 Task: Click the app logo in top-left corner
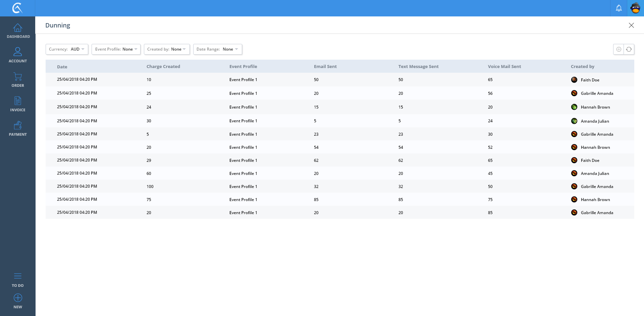tap(17, 8)
